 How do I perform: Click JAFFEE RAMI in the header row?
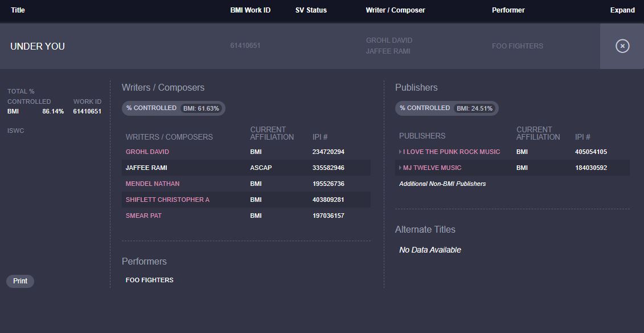pos(388,51)
